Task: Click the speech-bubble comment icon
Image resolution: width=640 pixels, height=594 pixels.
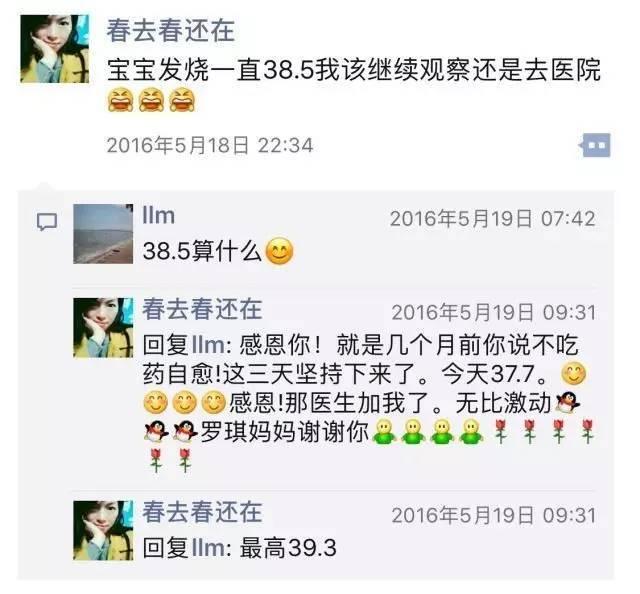Action: (47, 222)
